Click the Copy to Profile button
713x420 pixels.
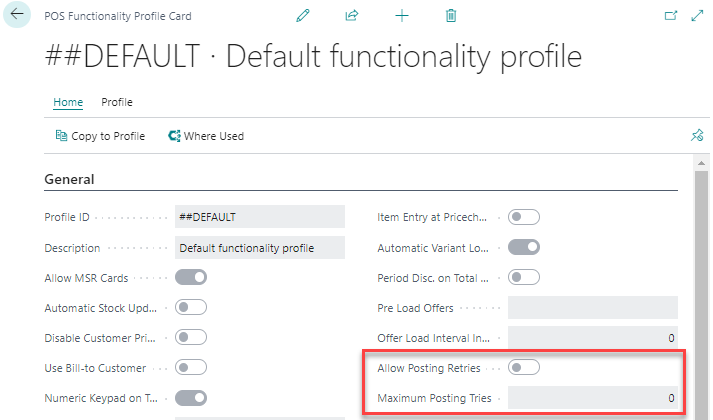(x=100, y=136)
